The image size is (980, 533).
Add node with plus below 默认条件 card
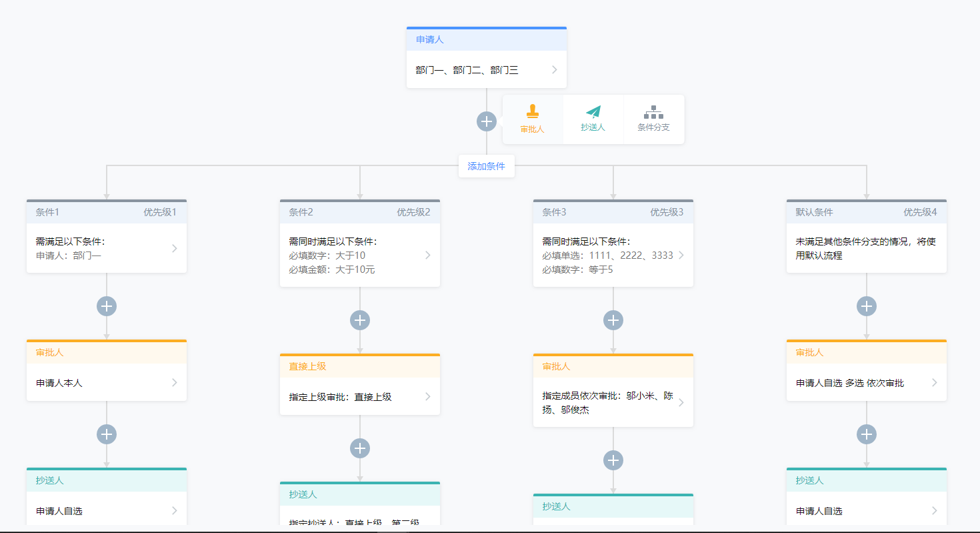coord(867,306)
